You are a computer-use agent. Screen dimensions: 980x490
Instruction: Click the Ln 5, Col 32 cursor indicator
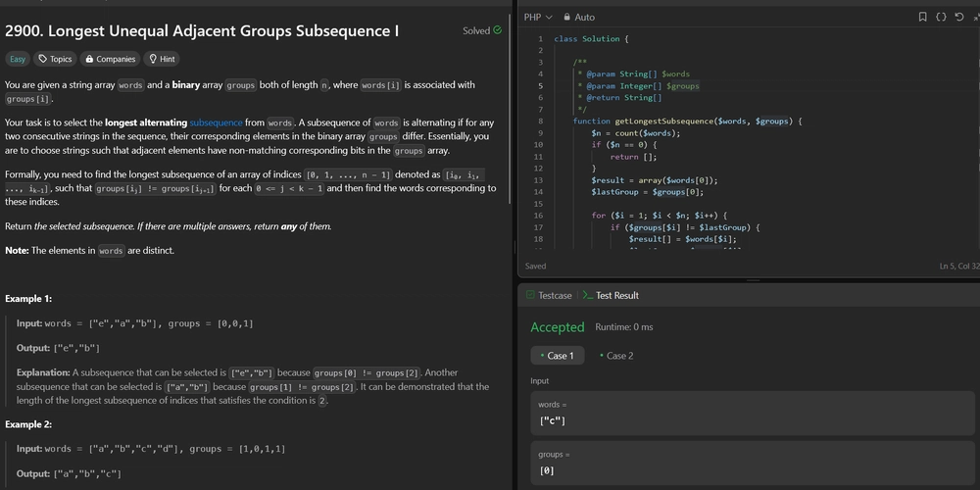coord(959,267)
